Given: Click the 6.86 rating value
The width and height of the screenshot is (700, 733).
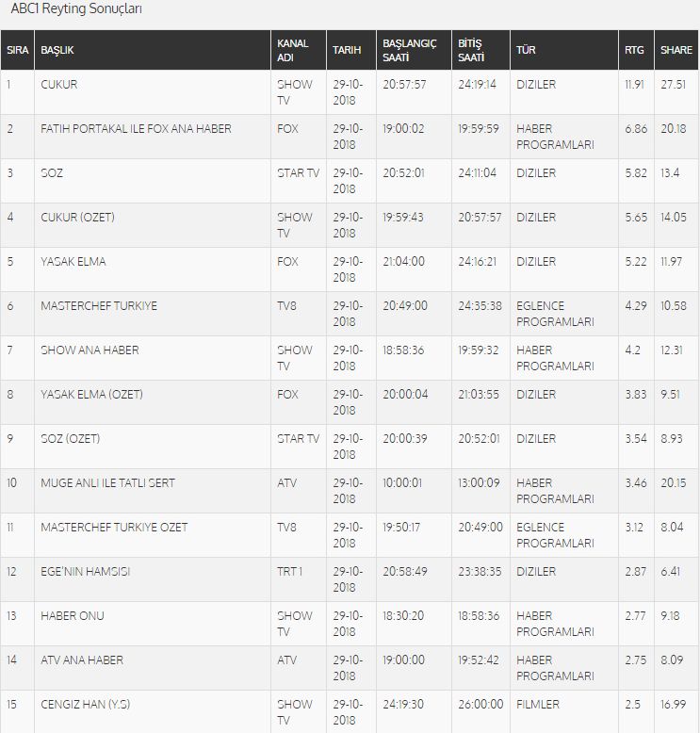Looking at the screenshot, I should click(636, 129).
